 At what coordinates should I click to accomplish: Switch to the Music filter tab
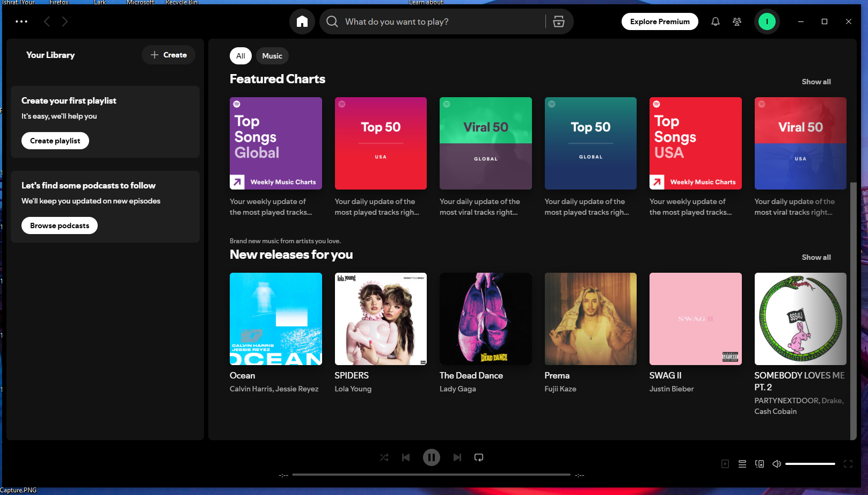tap(272, 55)
